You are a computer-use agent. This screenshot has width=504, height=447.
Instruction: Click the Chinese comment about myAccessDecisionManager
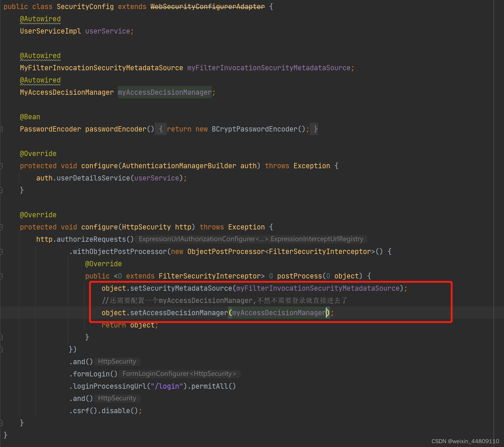[x=225, y=300]
